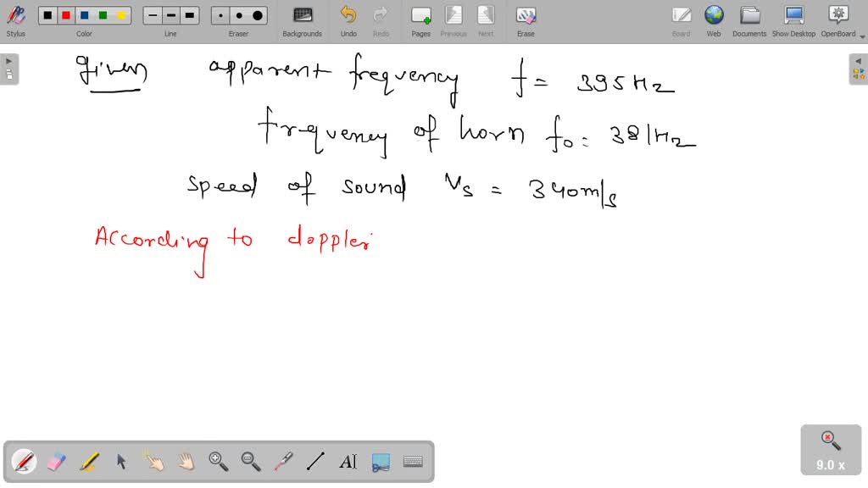Viewport: 868px width, 488px height.
Task: Expand the right library panel
Action: (x=859, y=69)
